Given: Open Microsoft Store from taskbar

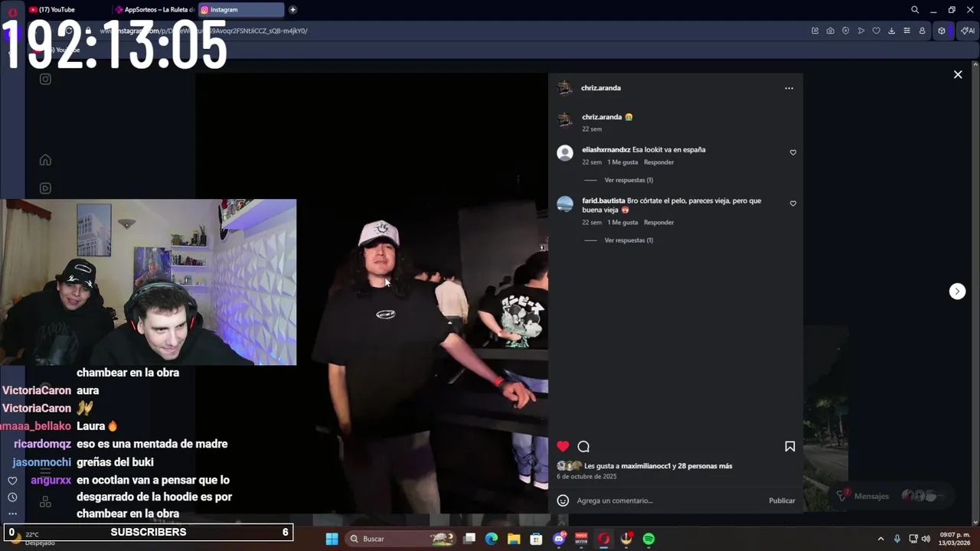Looking at the screenshot, I should (x=536, y=539).
